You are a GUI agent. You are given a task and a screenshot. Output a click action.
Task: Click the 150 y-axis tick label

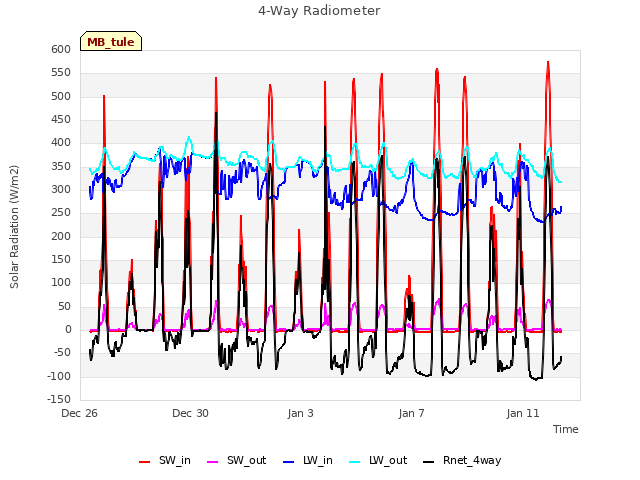[61, 260]
